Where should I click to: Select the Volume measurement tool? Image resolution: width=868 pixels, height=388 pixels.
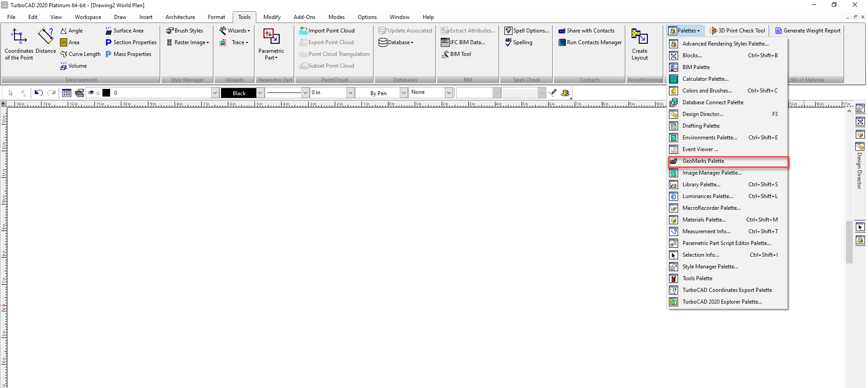coord(74,66)
